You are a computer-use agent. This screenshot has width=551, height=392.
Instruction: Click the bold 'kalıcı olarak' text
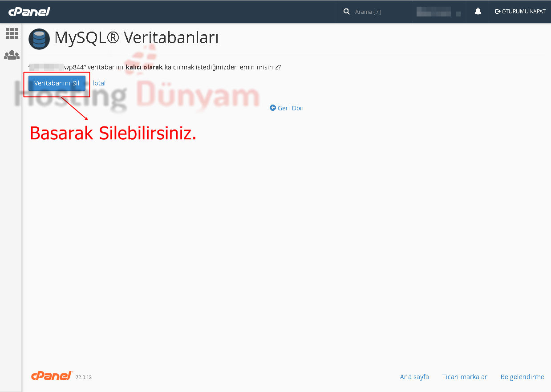(x=144, y=67)
